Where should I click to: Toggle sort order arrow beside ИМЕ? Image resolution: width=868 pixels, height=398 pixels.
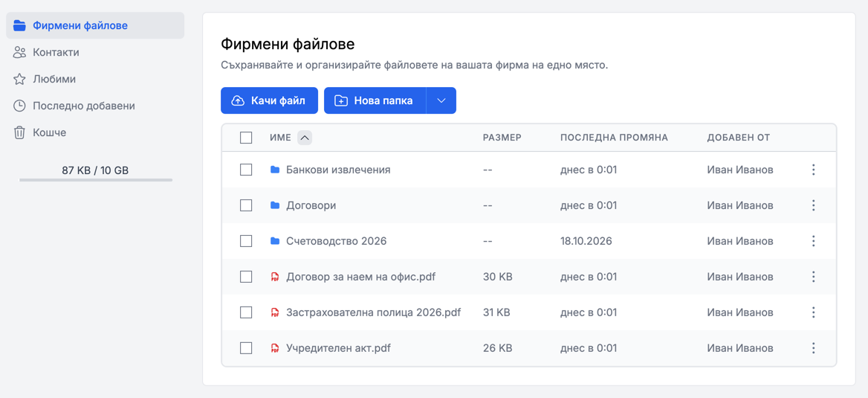click(x=305, y=138)
